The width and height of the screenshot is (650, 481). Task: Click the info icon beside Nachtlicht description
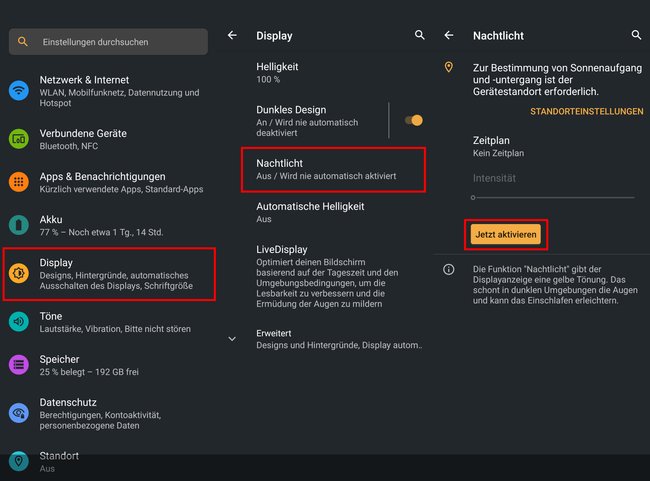(449, 270)
